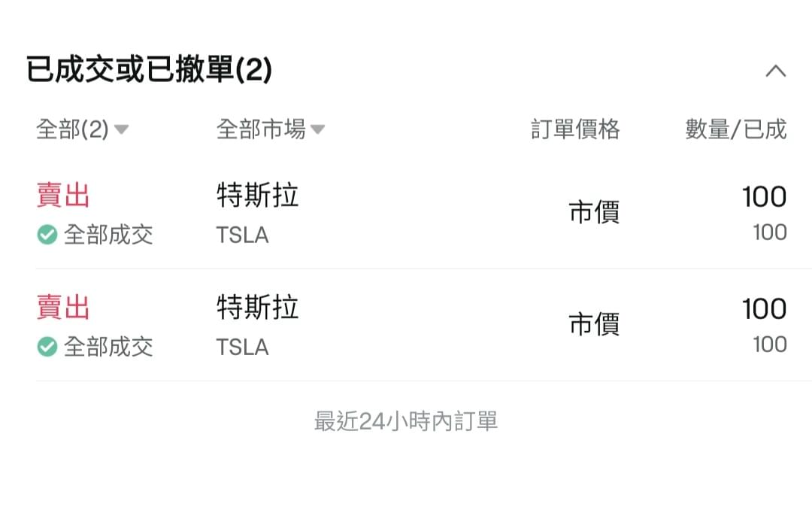Click the green checkmark on first order
This screenshot has width=812, height=516.
pyautogui.click(x=47, y=235)
